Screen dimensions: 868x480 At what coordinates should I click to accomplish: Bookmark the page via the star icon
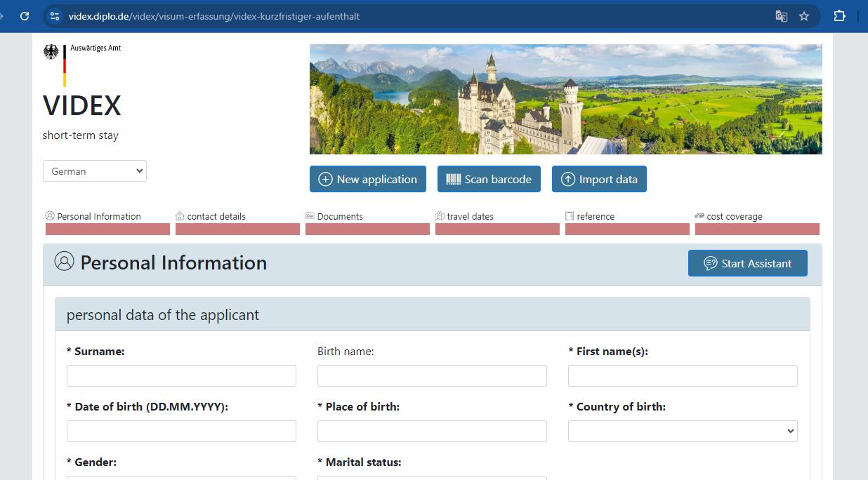coord(804,15)
